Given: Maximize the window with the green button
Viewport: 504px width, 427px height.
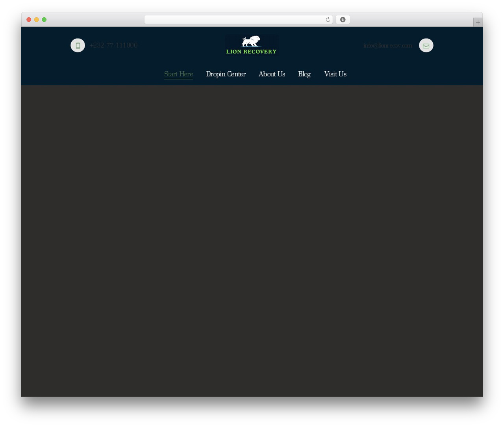Looking at the screenshot, I should (44, 20).
